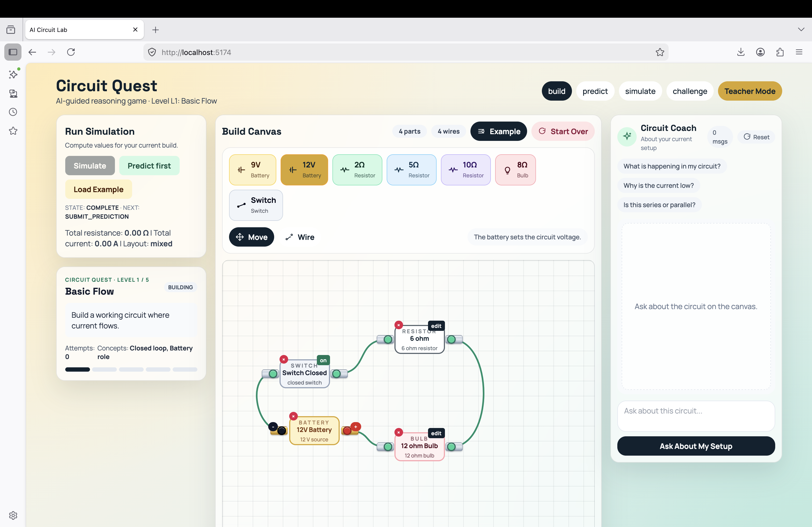Screen dimensions: 812x527
Task: Click Ask About My Setup
Action: 696,446
